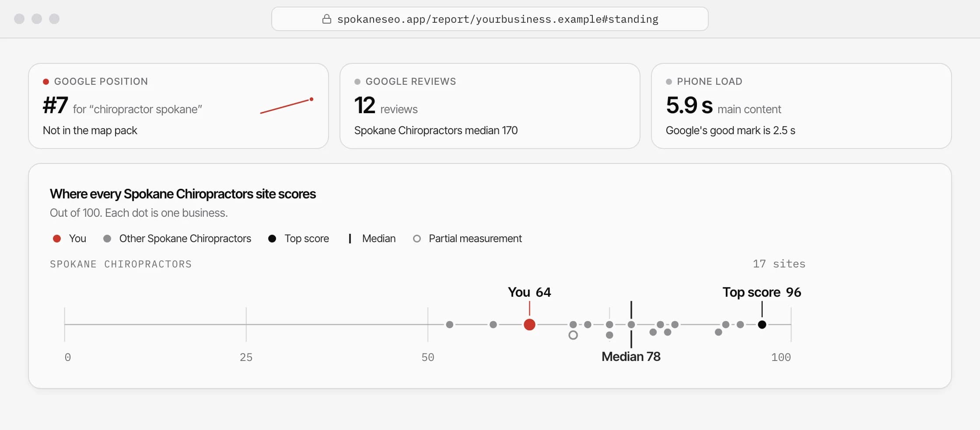The height and width of the screenshot is (430, 980).
Task: Click the gray status dot beside Google Reviews
Action: [357, 82]
